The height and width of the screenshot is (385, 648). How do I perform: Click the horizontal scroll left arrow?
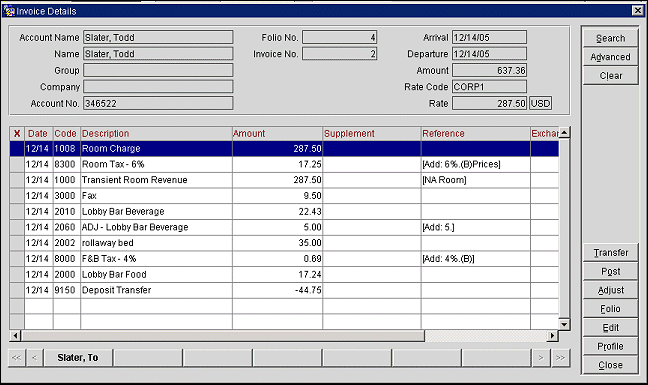[x=15, y=336]
